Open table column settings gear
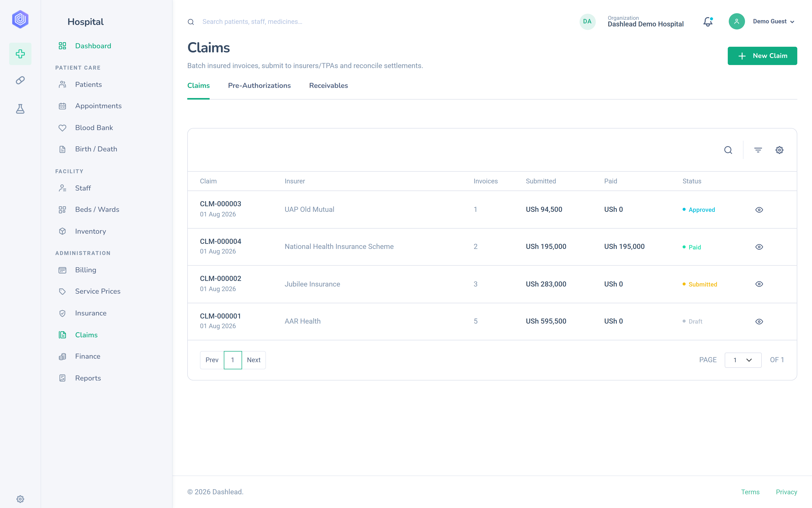The width and height of the screenshot is (812, 508). coord(780,150)
